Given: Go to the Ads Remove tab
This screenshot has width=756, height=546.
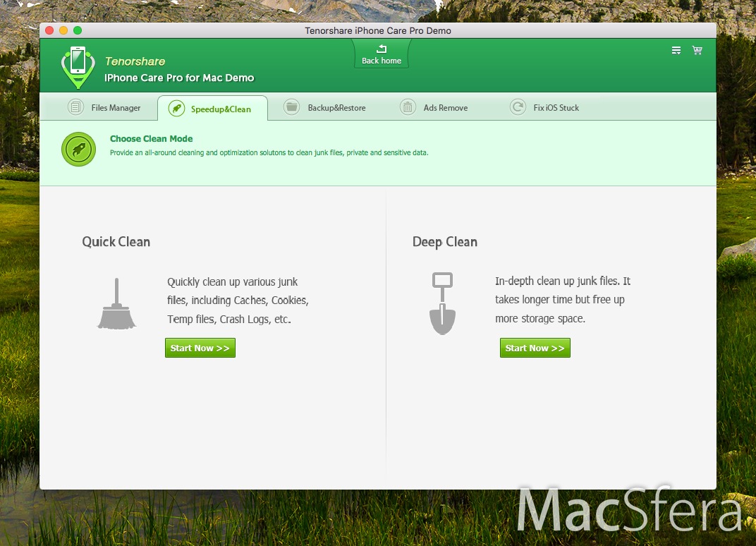Looking at the screenshot, I should tap(434, 107).
